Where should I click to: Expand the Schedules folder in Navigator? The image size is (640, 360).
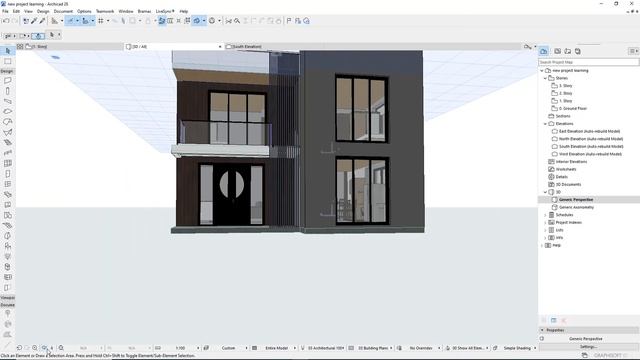545,215
